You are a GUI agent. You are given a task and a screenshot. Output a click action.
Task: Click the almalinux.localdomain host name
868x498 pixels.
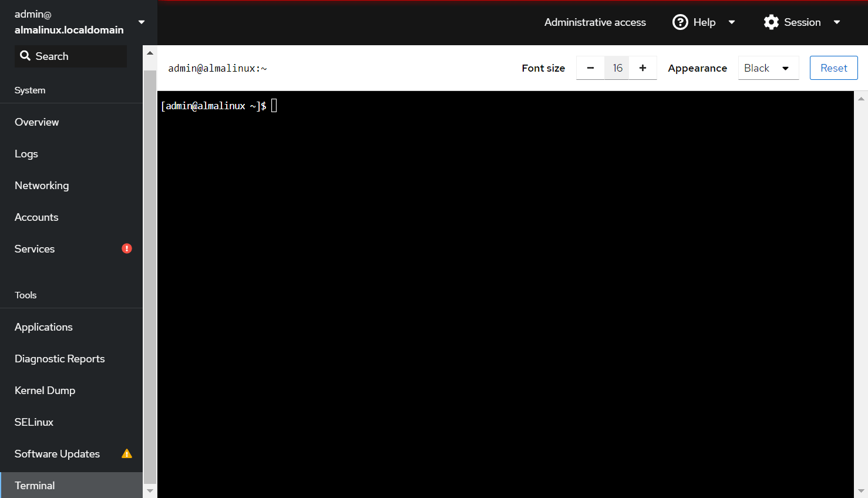(69, 30)
